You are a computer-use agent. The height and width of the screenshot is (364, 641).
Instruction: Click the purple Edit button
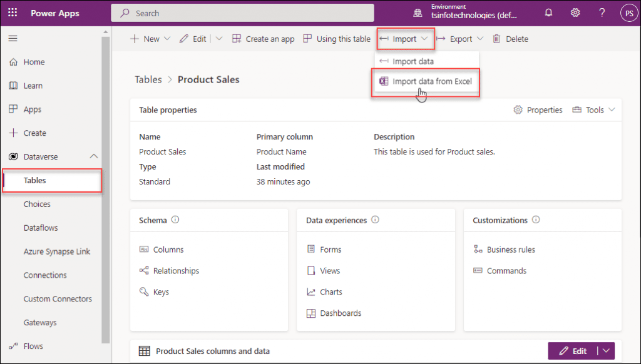[573, 351]
